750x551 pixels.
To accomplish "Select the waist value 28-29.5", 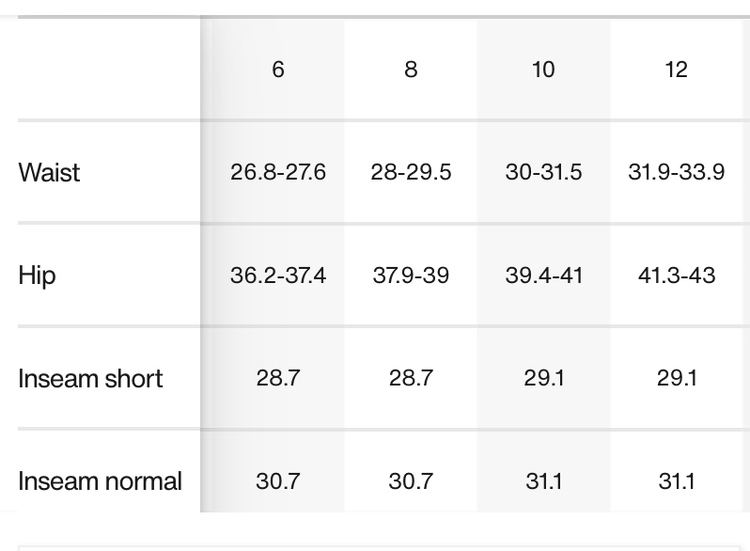I will 411,172.
